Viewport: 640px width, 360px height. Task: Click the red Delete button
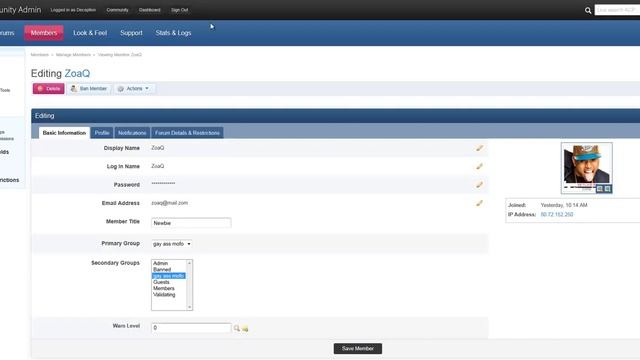click(x=49, y=89)
